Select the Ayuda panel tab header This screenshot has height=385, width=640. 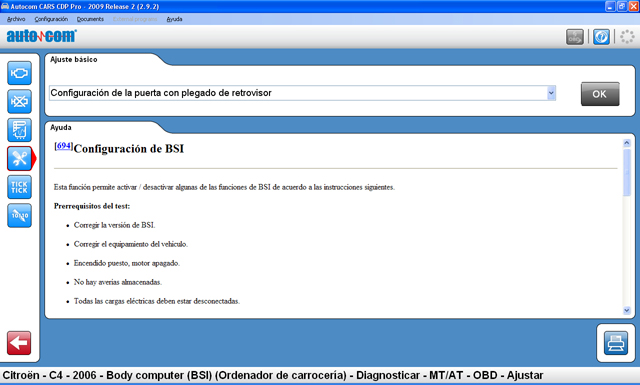pyautogui.click(x=60, y=127)
